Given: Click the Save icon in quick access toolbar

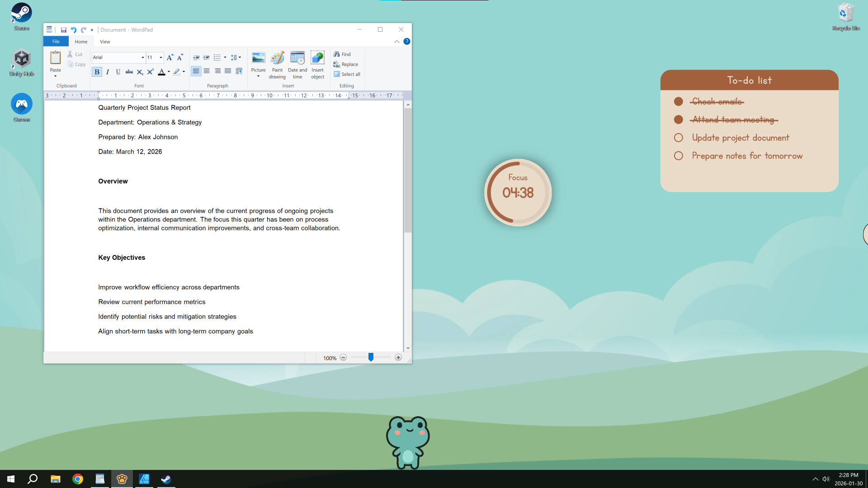Looking at the screenshot, I should coord(63,29).
